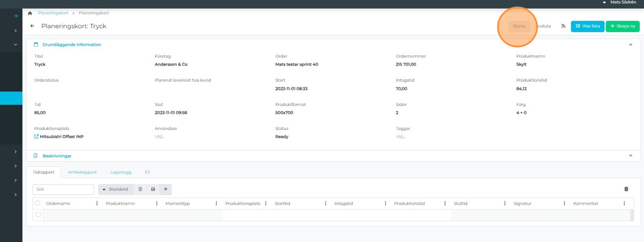Toggle the select-all checkbox in table header
The width and height of the screenshot is (644, 242).
(38, 203)
